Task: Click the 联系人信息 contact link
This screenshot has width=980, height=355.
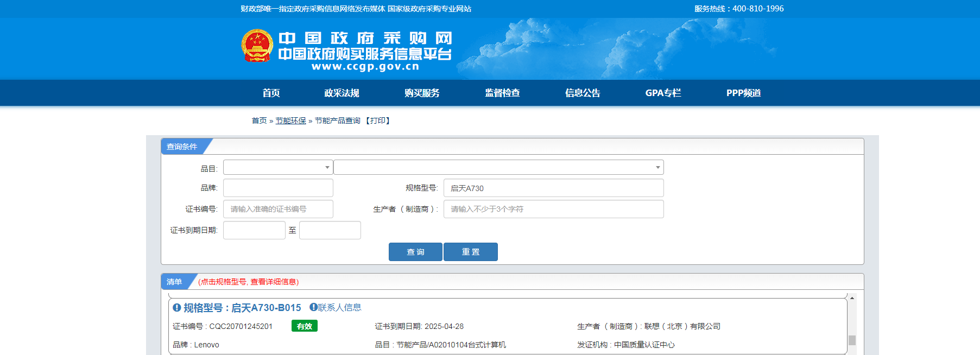Action: click(340, 307)
